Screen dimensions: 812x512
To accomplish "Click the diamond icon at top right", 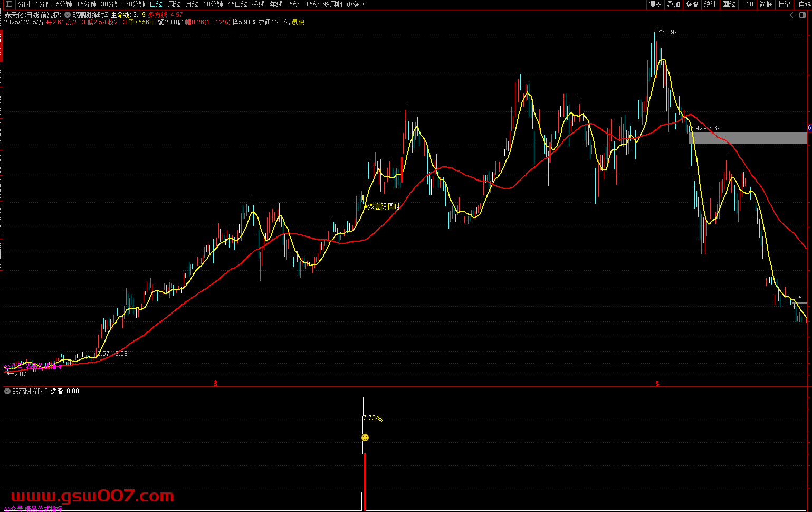I will 792,15.
